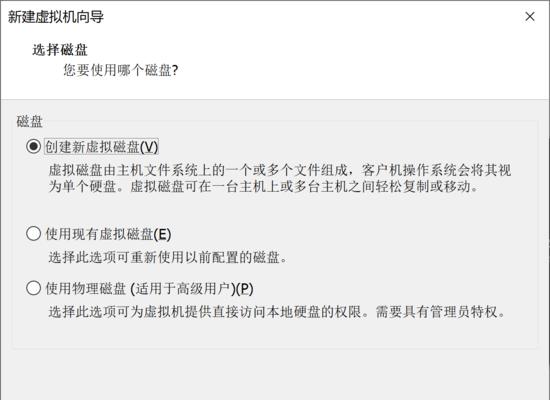Click the text 选择此选项可重新使用以前配置的磁盘
This screenshot has width=550, height=400.
[168, 257]
